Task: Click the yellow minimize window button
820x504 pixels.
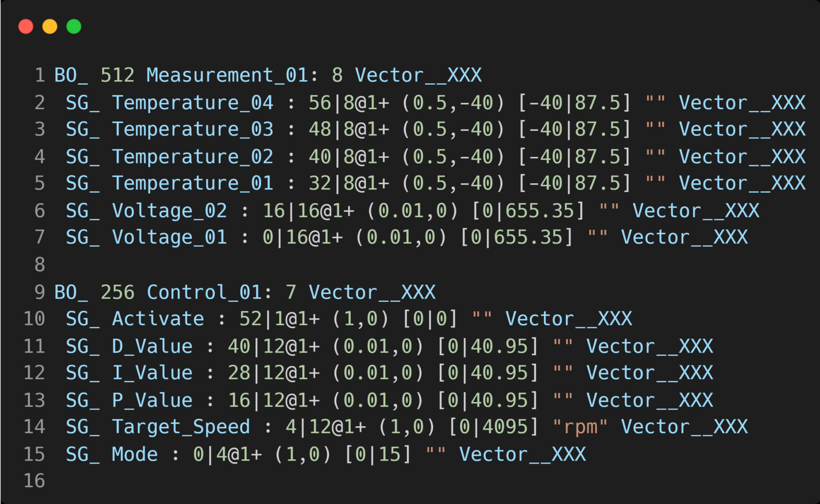Action: click(50, 27)
